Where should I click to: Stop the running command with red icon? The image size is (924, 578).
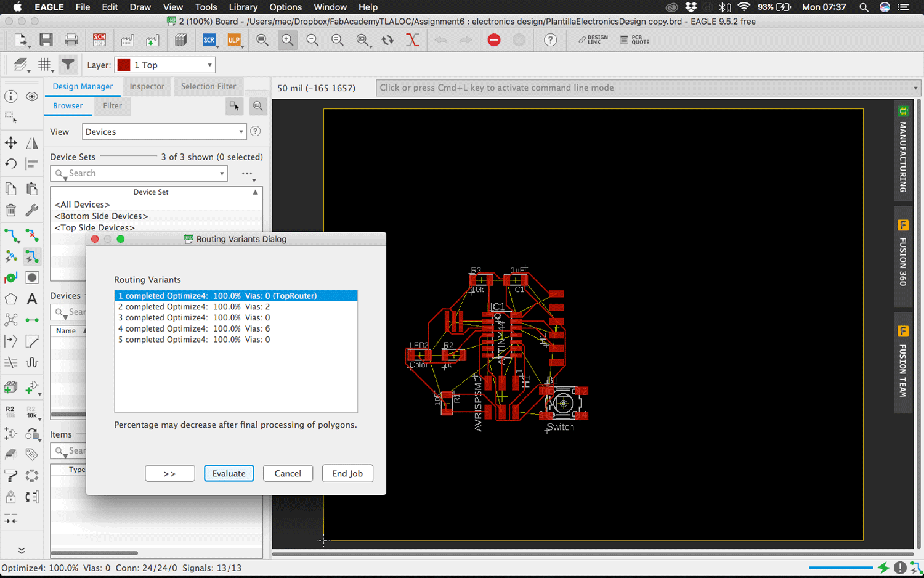pyautogui.click(x=494, y=41)
